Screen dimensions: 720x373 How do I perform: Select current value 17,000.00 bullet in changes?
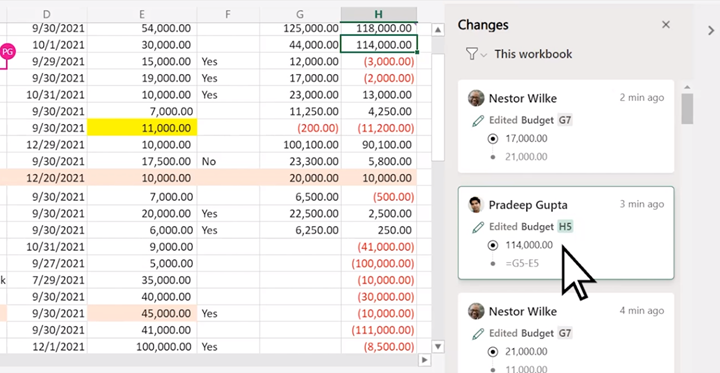point(493,139)
